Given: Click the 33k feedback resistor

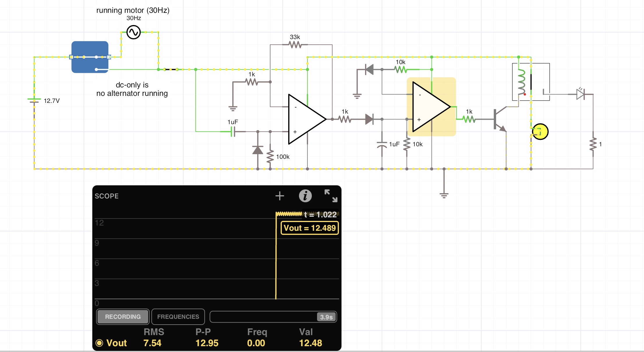Looking at the screenshot, I should [x=295, y=45].
